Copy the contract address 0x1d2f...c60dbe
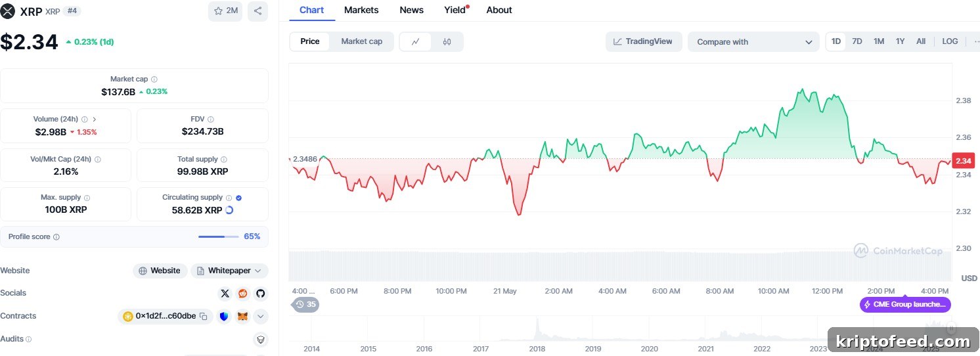The image size is (980, 356). click(204, 317)
